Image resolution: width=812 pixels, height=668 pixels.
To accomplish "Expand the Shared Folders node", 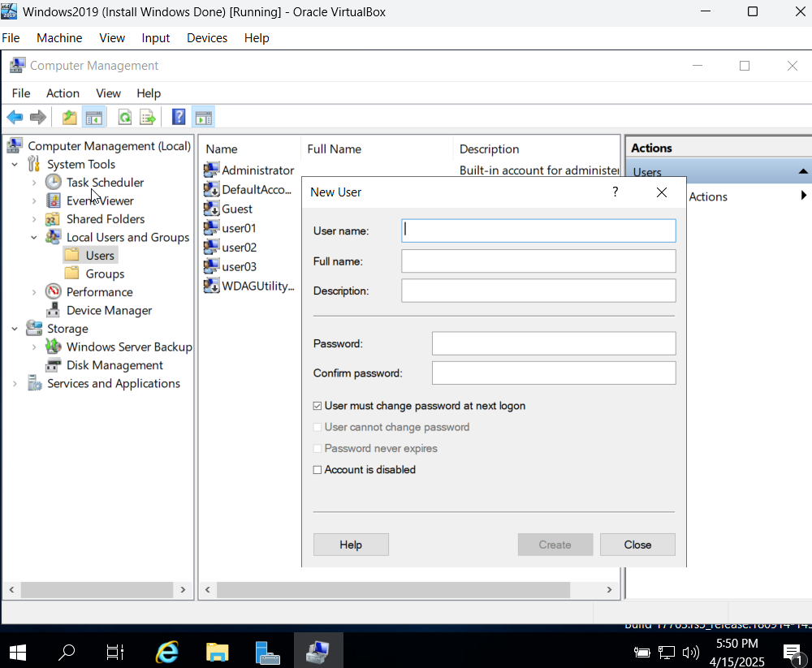I will pyautogui.click(x=34, y=219).
